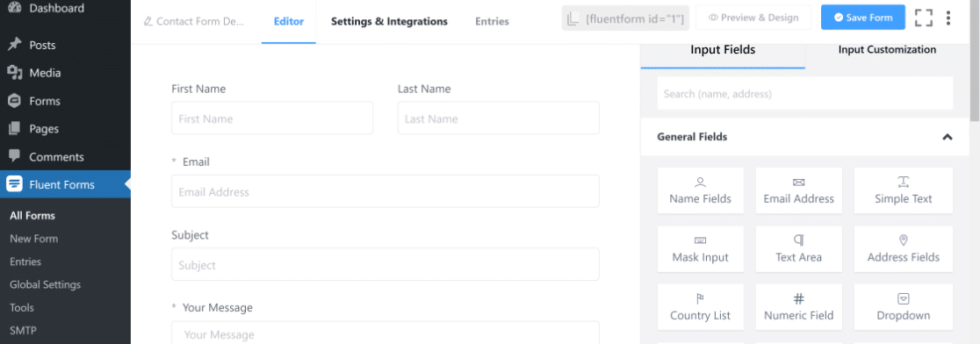This screenshot has height=344, width=980.
Task: Add the Email Address field element
Action: pyautogui.click(x=799, y=190)
